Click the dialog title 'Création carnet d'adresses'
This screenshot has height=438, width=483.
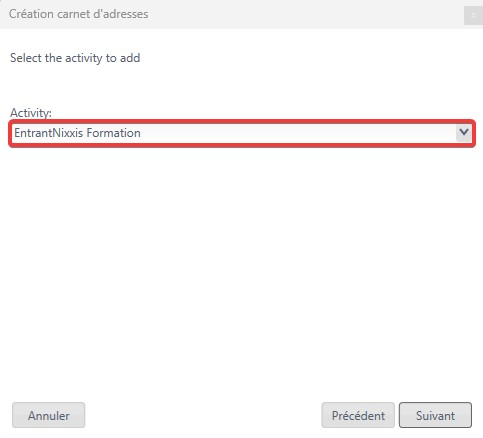coord(79,14)
